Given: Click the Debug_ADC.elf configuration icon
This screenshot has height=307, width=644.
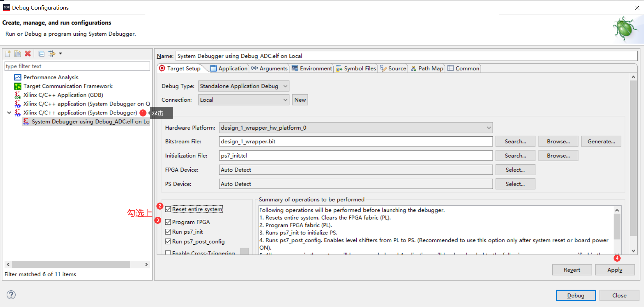Looking at the screenshot, I should (x=26, y=121).
